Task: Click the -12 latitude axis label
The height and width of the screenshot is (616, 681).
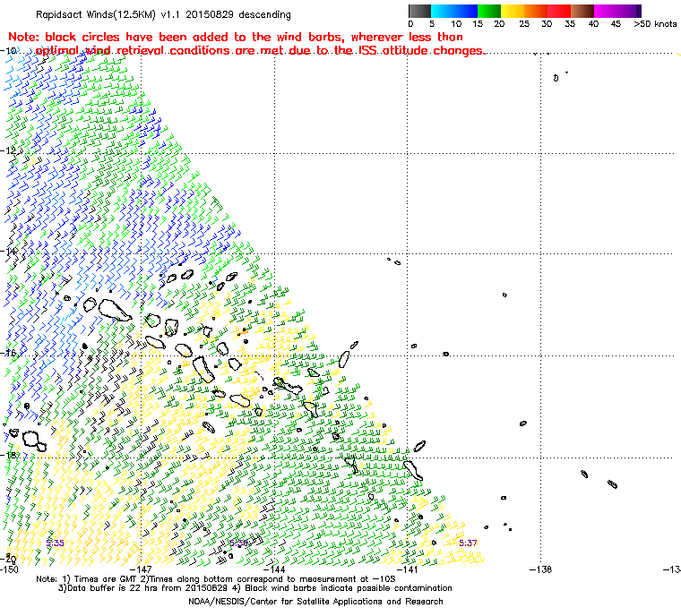Action: tap(8, 150)
